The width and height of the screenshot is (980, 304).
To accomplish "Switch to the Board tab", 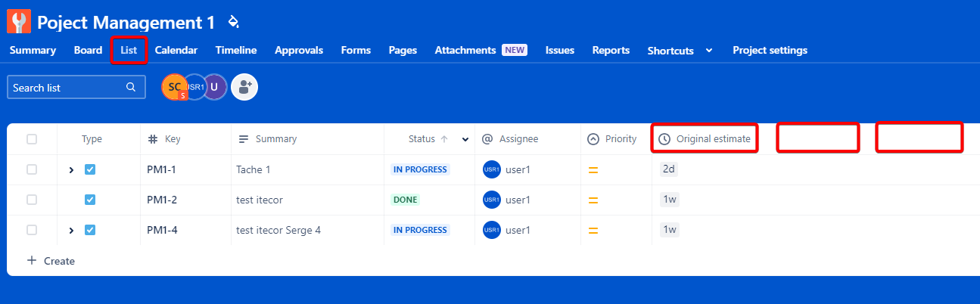I will click(88, 50).
